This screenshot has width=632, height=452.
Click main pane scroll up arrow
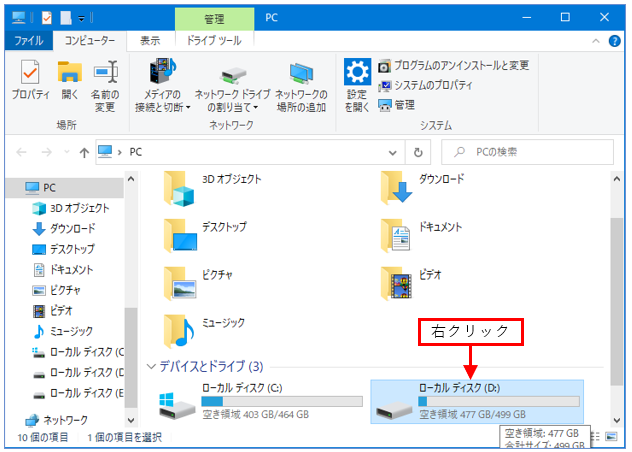pyautogui.click(x=617, y=179)
